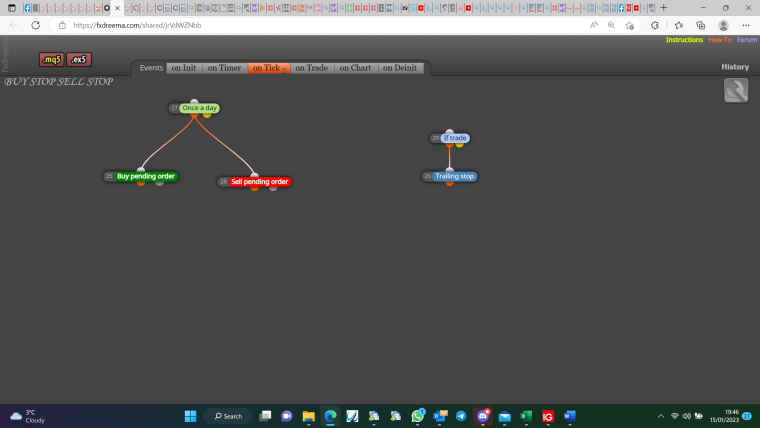
Task: Select the on Trade tab
Action: coord(312,68)
